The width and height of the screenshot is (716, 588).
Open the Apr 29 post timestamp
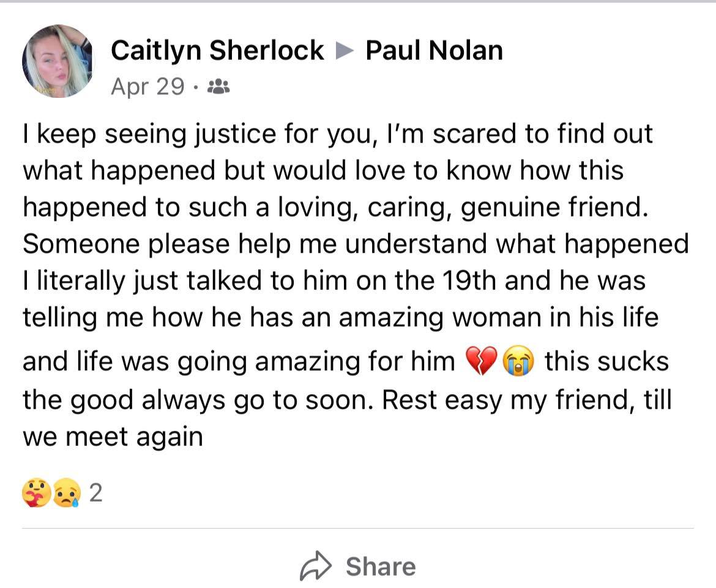tap(147, 87)
